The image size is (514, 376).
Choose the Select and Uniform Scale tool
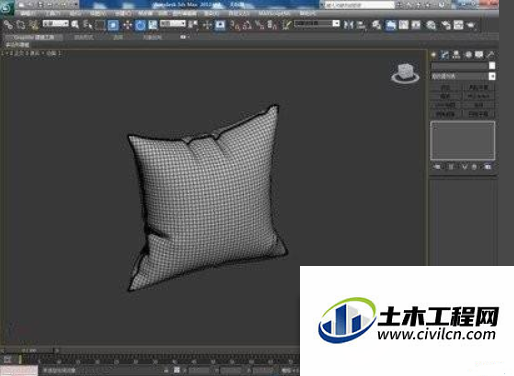pyautogui.click(x=153, y=25)
